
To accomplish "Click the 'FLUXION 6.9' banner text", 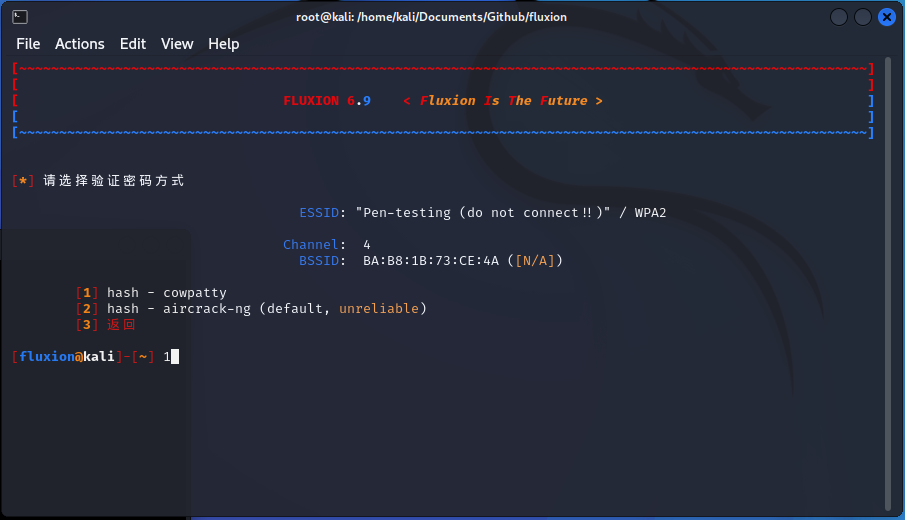I will (327, 100).
